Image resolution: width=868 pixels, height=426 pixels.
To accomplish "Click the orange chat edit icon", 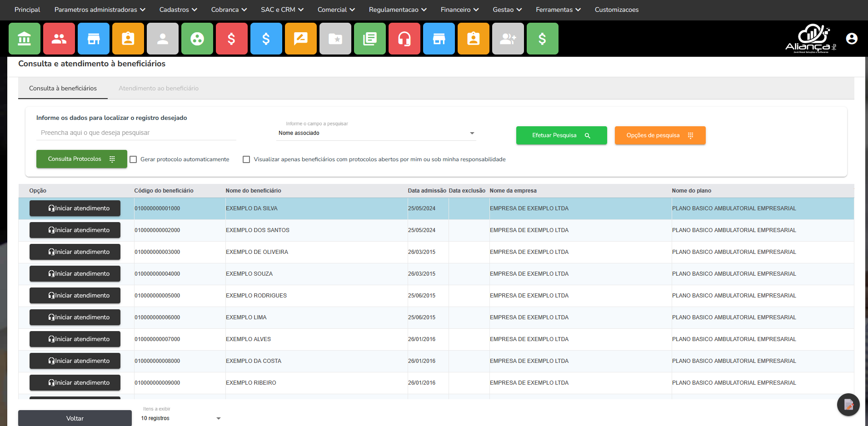I will (301, 39).
